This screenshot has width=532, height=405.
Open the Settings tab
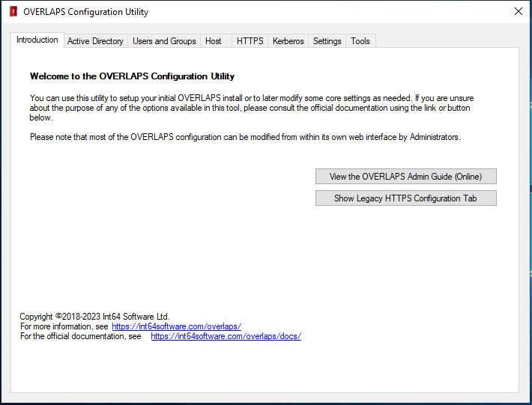(327, 41)
